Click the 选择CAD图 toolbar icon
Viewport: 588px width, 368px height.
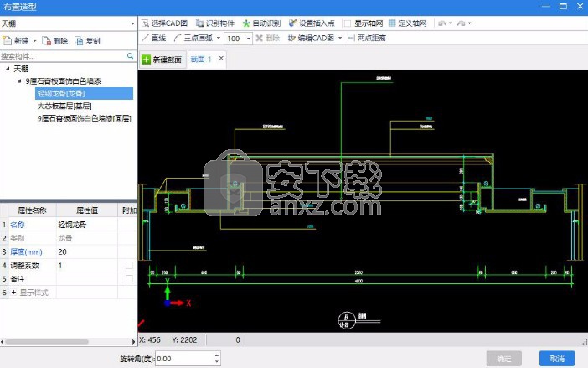click(x=146, y=23)
